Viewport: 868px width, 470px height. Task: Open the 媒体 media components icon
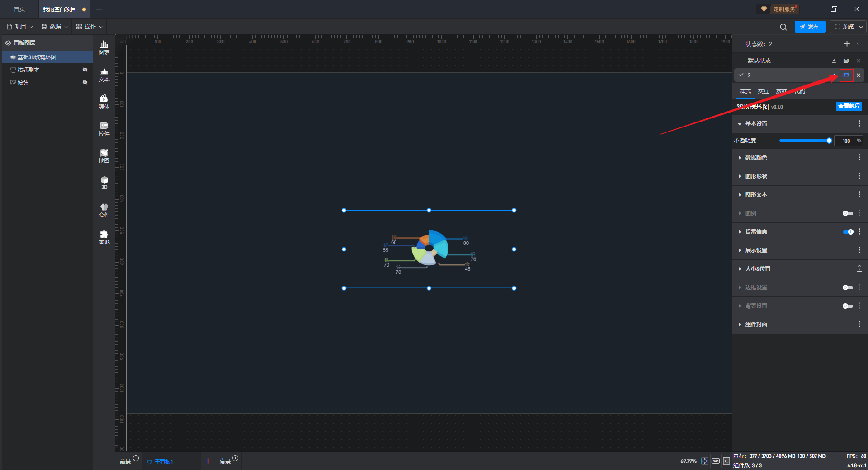[x=104, y=102]
